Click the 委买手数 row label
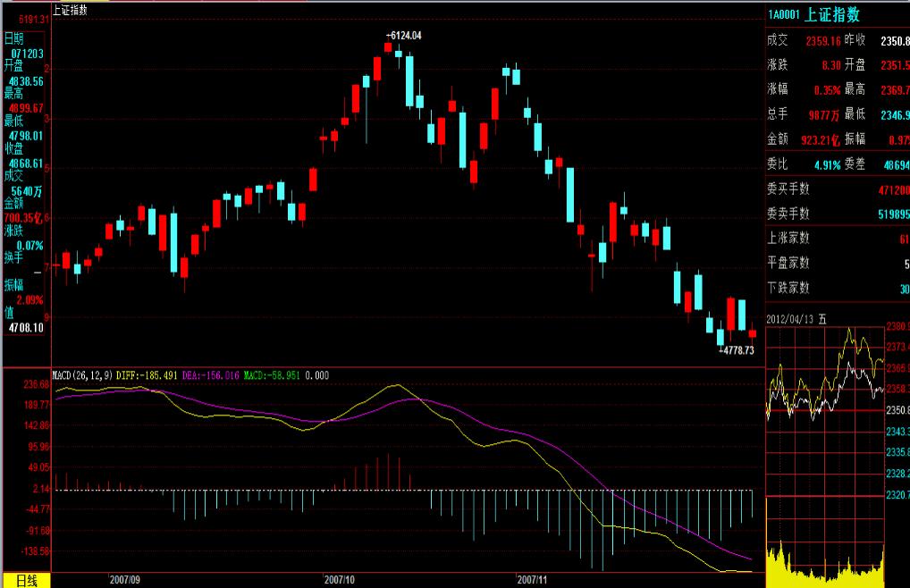Viewport: 910px width, 588px height. coord(788,189)
